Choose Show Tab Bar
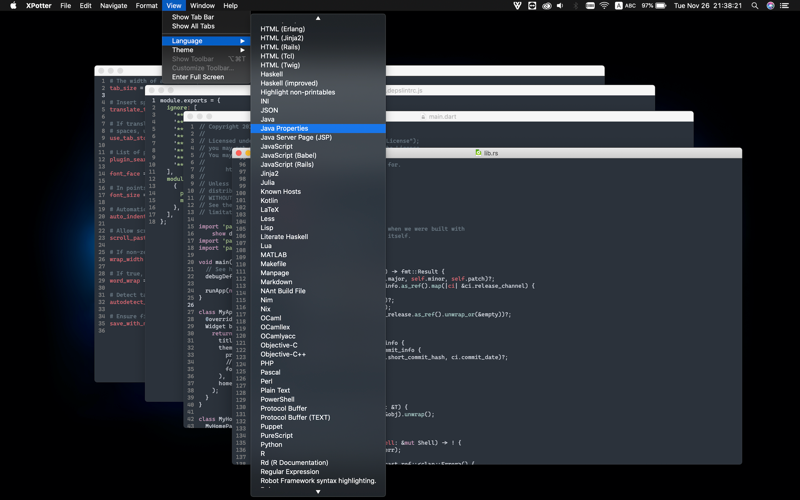800x500 pixels. coord(206,17)
